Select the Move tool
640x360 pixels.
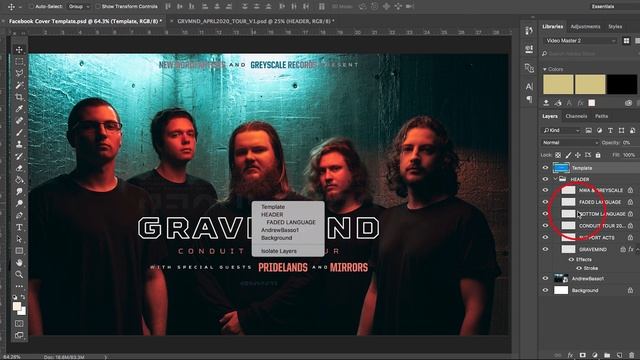pyautogui.click(x=19, y=50)
